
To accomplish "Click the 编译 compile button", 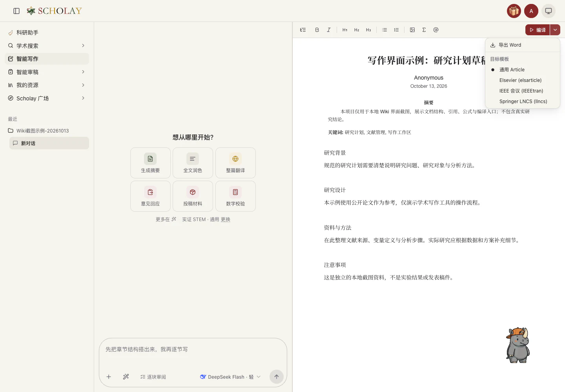I will [538, 30].
